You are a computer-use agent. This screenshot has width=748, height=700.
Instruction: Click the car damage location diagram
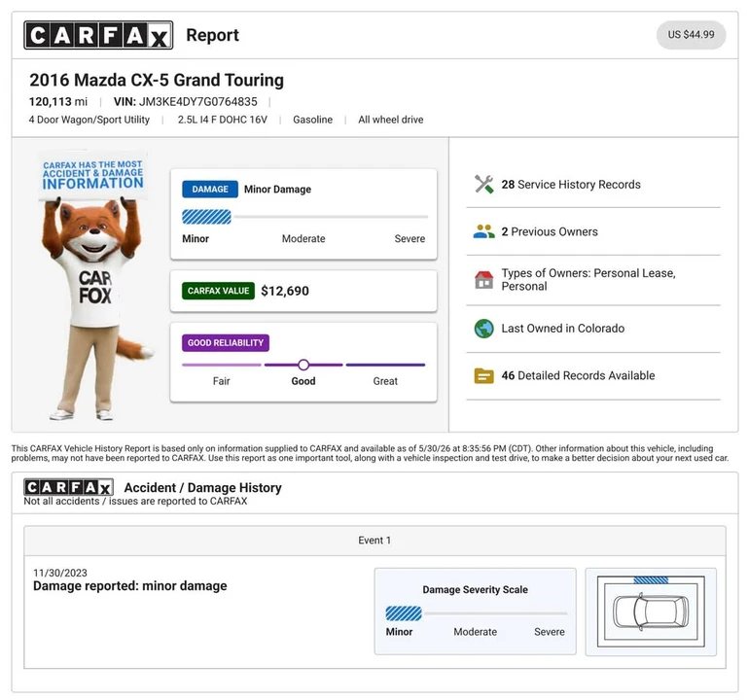(651, 612)
